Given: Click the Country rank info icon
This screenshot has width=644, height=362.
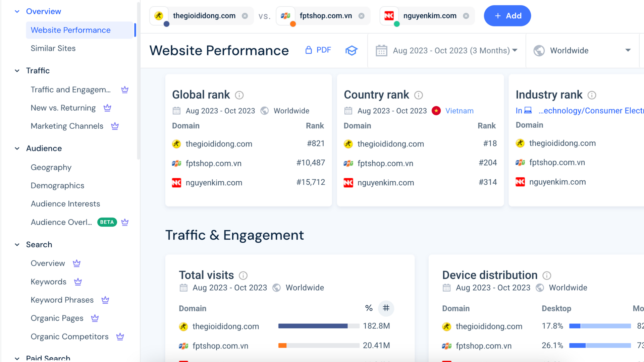Looking at the screenshot, I should click(418, 95).
